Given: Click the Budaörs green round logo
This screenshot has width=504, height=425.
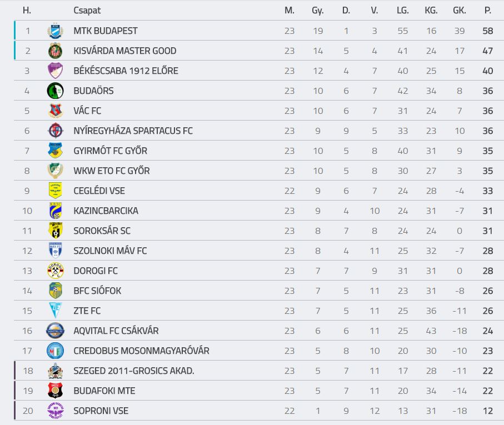Looking at the screenshot, I should tap(55, 91).
